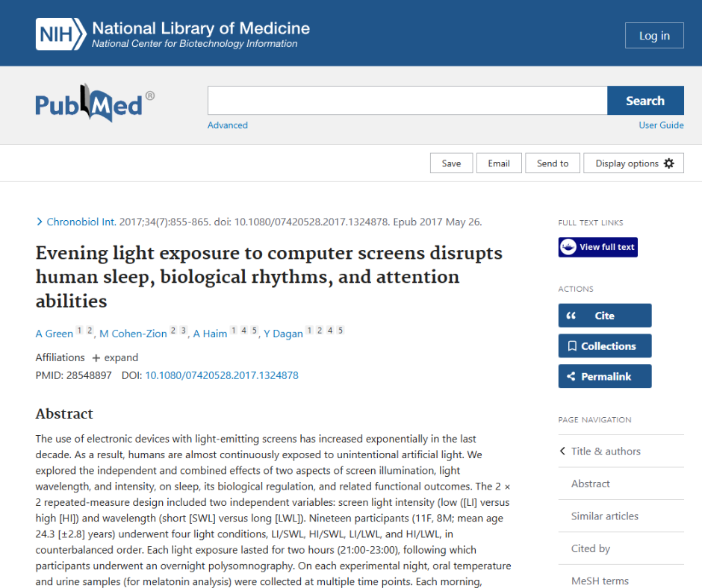
Task: Click the FULL TEXT LINKS label
Action: [591, 223]
